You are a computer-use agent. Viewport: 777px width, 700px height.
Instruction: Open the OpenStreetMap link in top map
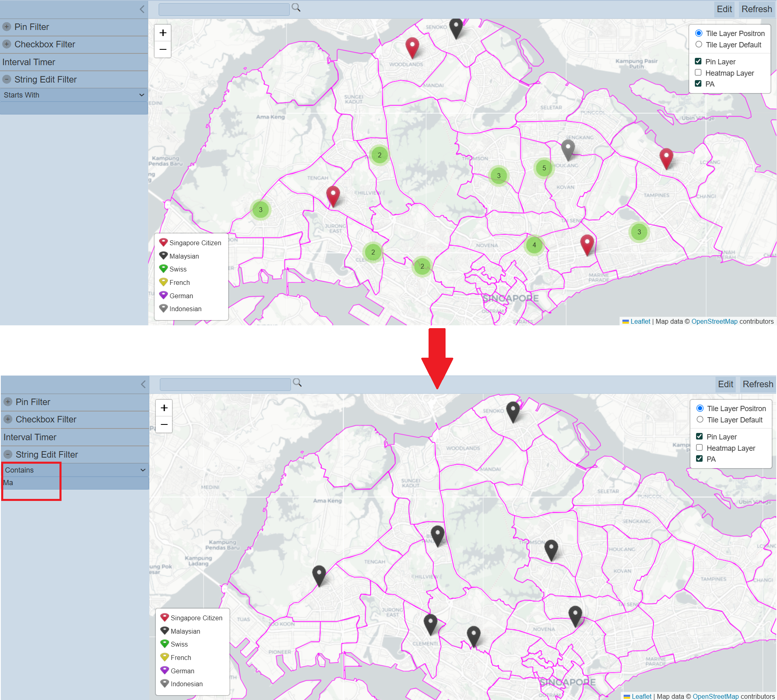tap(714, 321)
